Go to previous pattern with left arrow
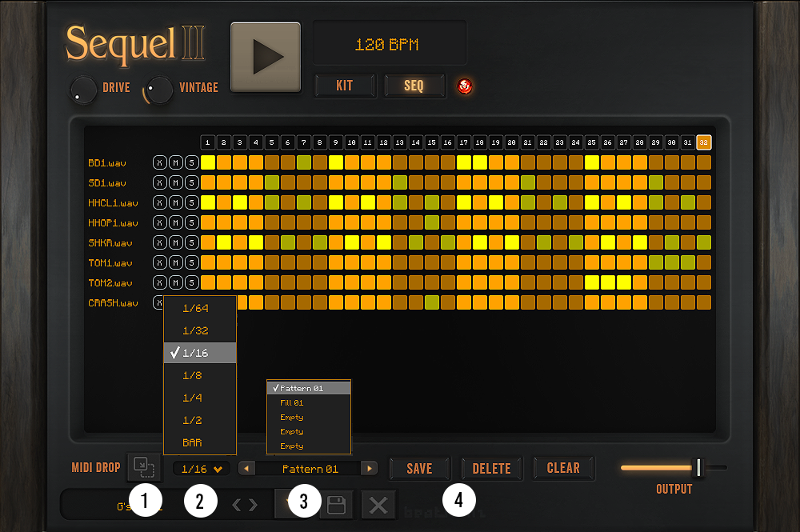The width and height of the screenshot is (800, 532). pos(248,469)
